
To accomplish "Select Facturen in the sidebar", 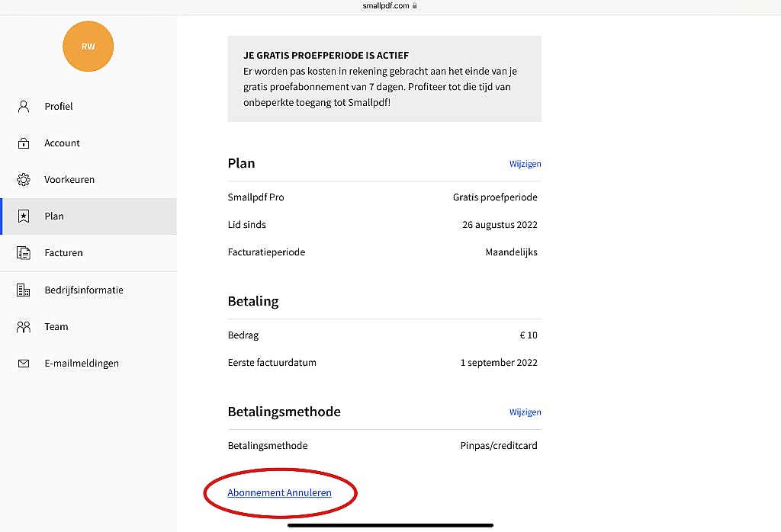I will (x=63, y=253).
